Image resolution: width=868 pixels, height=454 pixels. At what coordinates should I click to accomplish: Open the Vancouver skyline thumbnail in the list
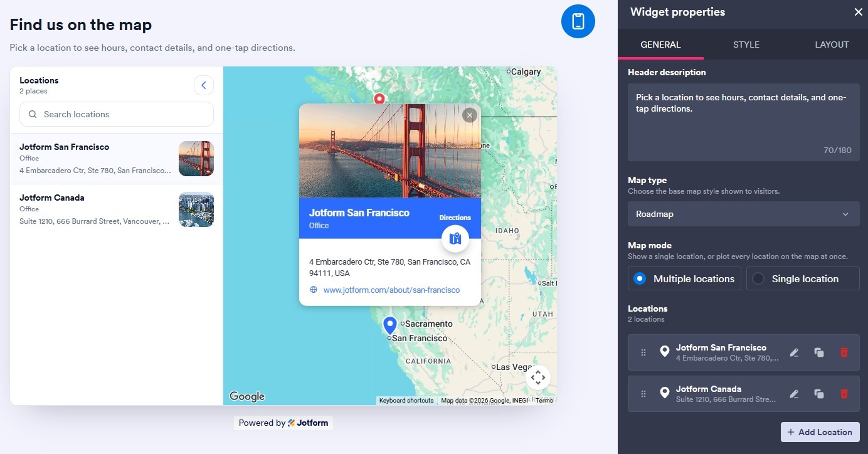[x=196, y=209]
